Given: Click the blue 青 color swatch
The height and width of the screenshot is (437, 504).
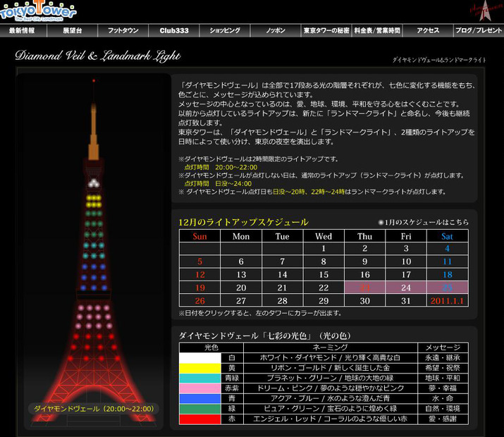Looking at the screenshot, I should (200, 399).
